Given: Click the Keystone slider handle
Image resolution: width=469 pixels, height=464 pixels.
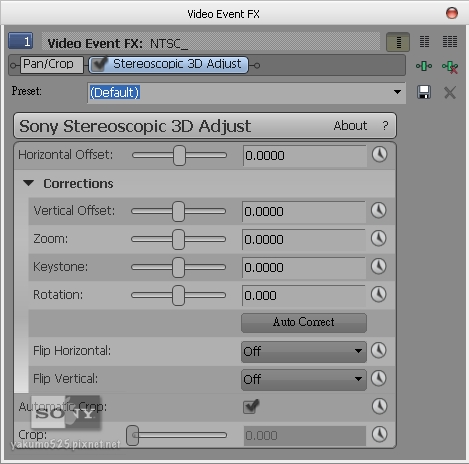Looking at the screenshot, I should click(x=178, y=267).
